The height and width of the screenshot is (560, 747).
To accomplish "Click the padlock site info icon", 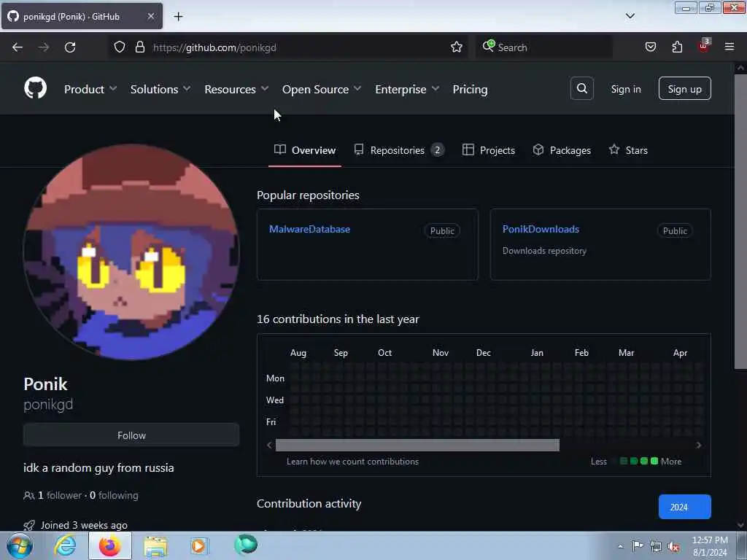I will point(139,47).
